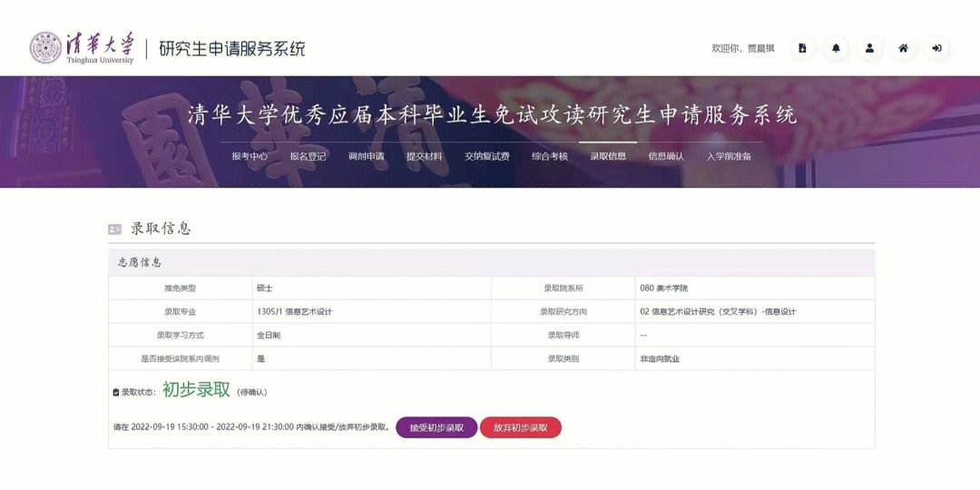Click the (待确认) status note
This screenshot has height=490, width=980.
[252, 393]
